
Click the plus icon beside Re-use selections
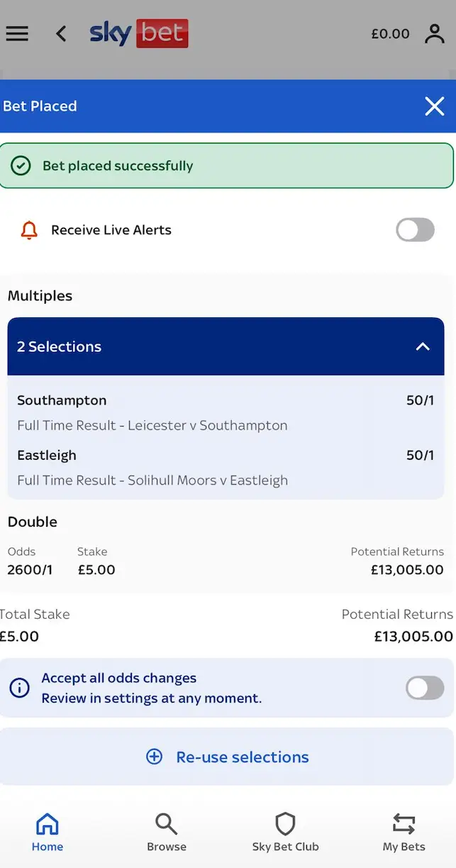[x=155, y=757]
